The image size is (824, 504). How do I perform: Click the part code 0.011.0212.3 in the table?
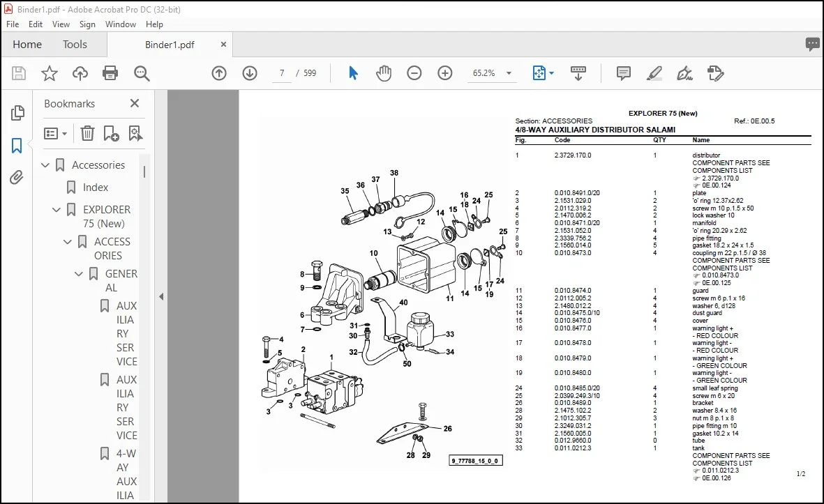click(573, 448)
